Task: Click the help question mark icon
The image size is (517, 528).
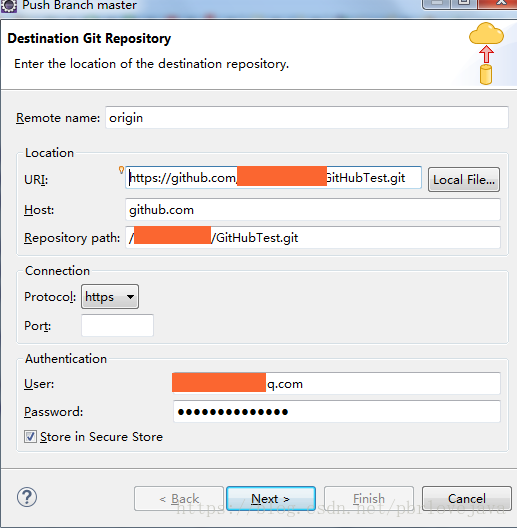Action: (x=27, y=497)
